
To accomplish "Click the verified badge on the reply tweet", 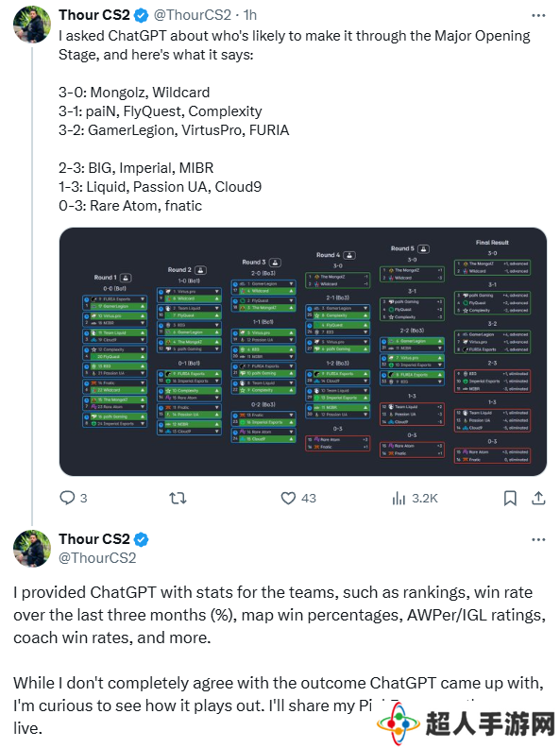I will pyautogui.click(x=142, y=539).
